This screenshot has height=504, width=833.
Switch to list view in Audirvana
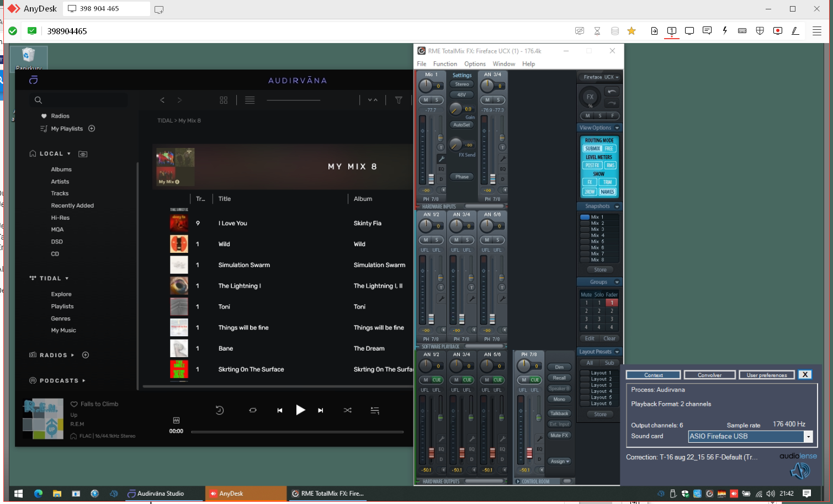(x=250, y=100)
